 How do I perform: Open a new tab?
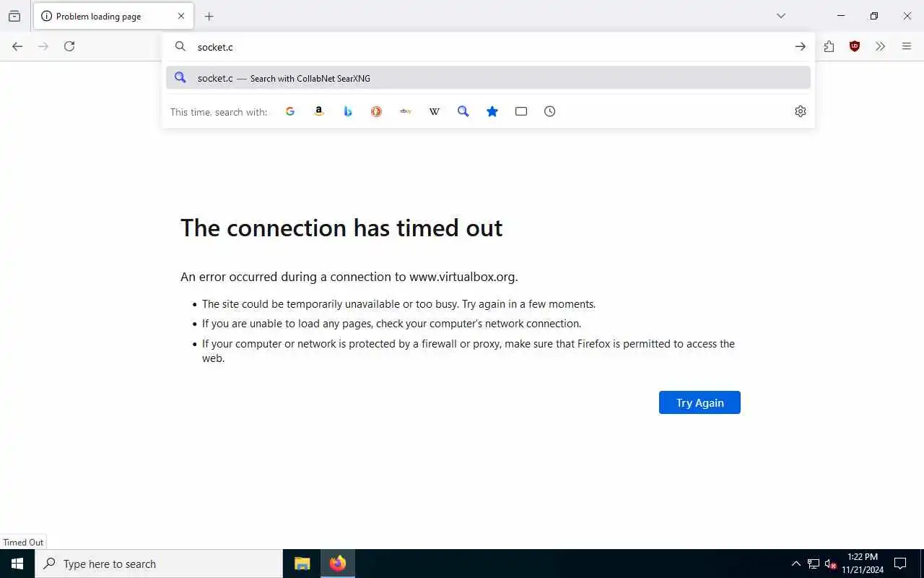coord(209,16)
